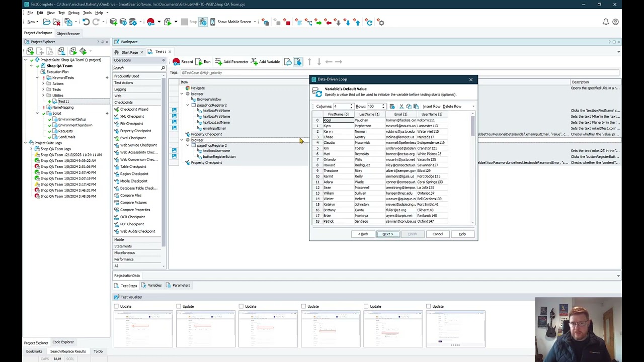Click the Next button in the Data-Driven Loop dialog
The height and width of the screenshot is (362, 644).
pyautogui.click(x=388, y=234)
